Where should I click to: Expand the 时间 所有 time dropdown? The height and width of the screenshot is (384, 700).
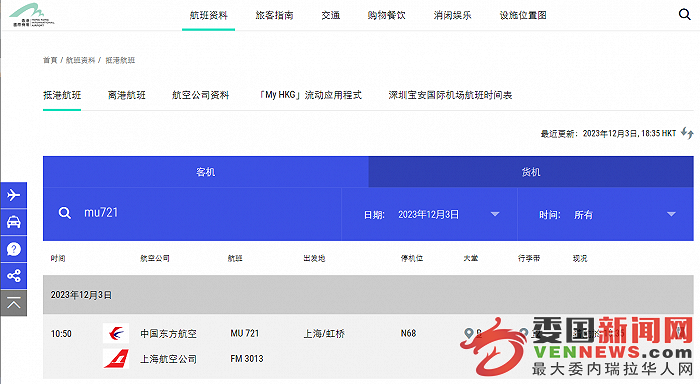[x=606, y=214]
